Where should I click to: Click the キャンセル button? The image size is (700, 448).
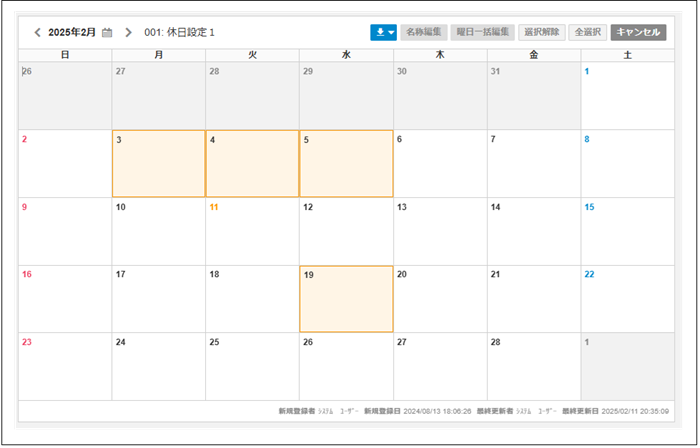(638, 32)
